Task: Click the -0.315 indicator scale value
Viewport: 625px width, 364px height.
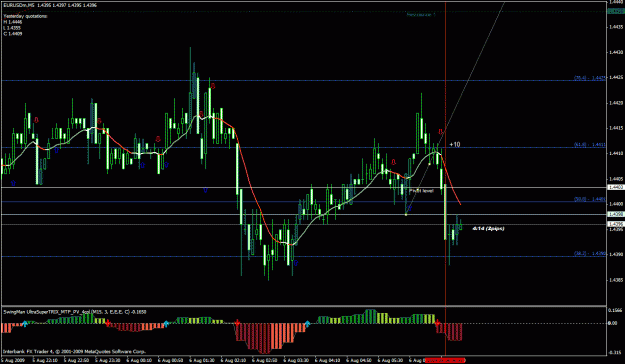Action: [616, 352]
